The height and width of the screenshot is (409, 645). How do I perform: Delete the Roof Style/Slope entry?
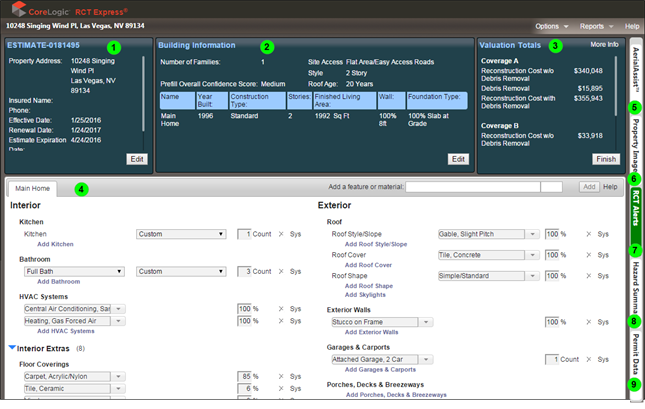click(x=588, y=234)
